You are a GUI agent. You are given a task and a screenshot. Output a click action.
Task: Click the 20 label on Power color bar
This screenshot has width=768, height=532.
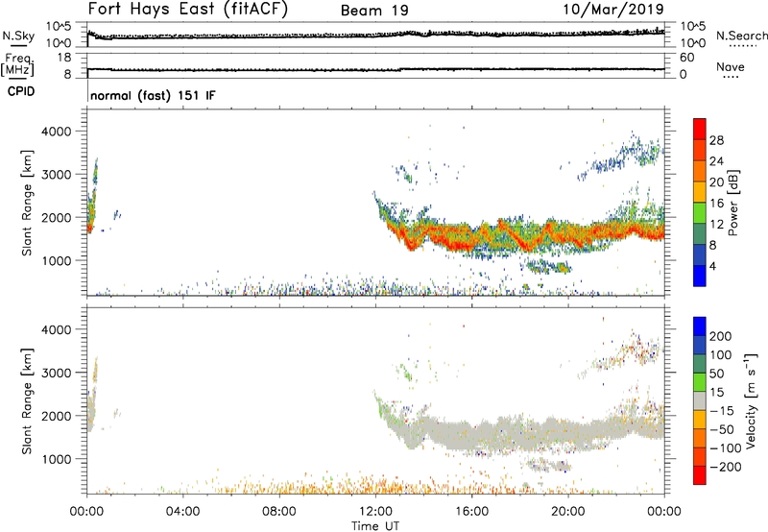pyautogui.click(x=716, y=182)
